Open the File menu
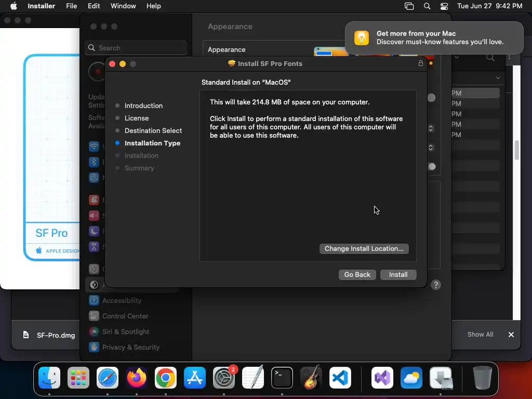532x399 pixels. [x=72, y=6]
